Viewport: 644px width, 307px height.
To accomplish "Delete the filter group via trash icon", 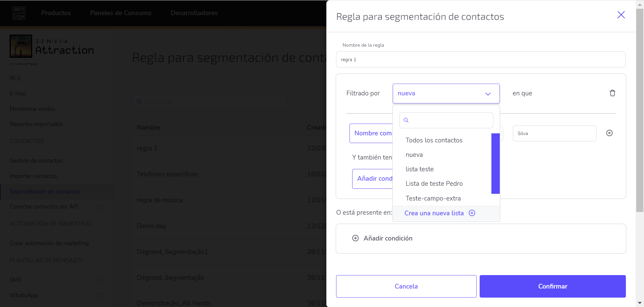I will [612, 93].
